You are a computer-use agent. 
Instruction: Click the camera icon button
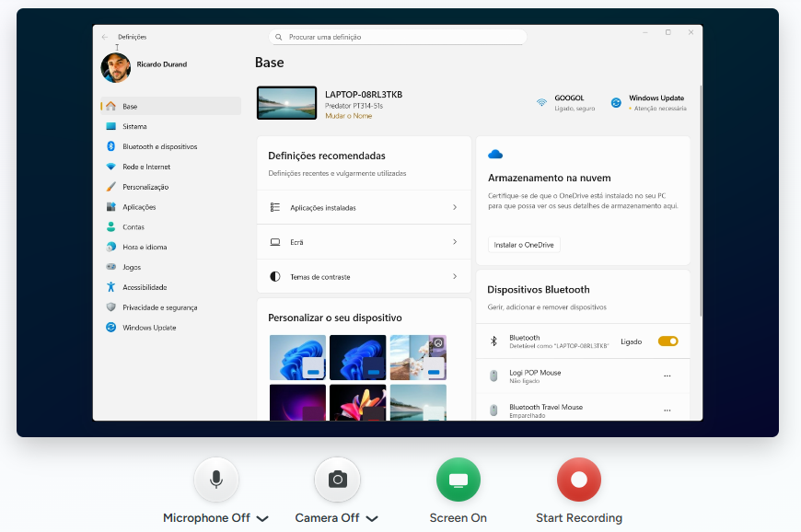(x=337, y=480)
